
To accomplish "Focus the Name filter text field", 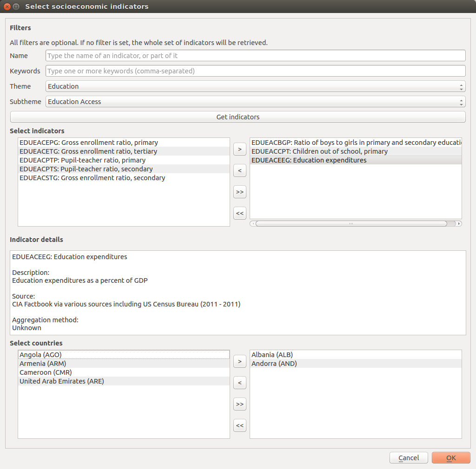I will pos(255,56).
